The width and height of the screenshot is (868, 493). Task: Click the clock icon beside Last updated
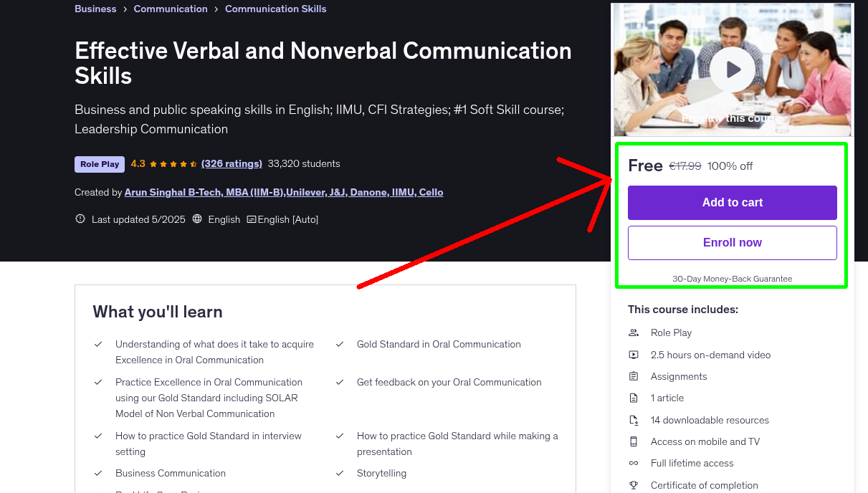(x=80, y=219)
